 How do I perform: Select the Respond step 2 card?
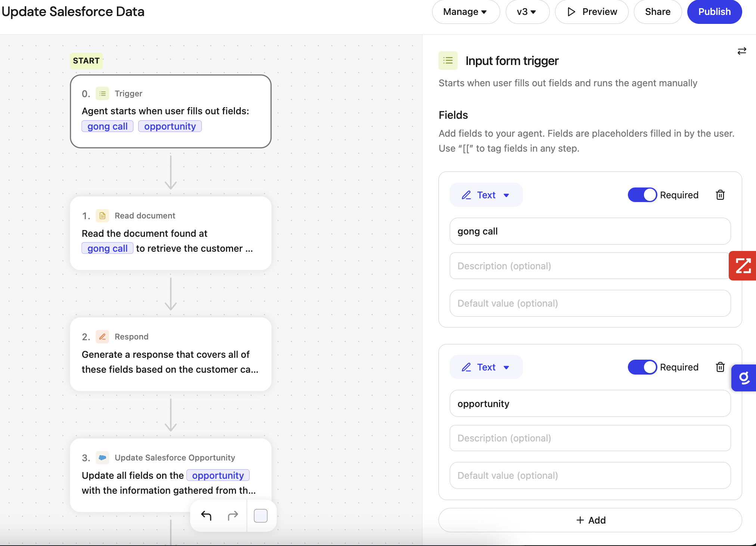coord(171,354)
